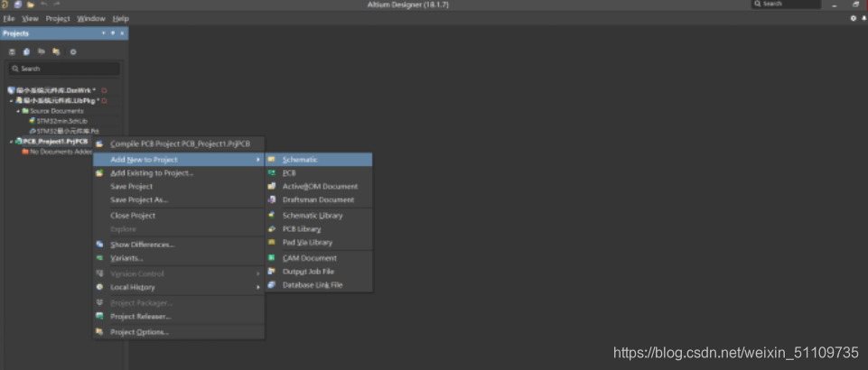Click the Undo arrow in title bar
Image resolution: width=868 pixels, height=370 pixels.
[x=44, y=5]
